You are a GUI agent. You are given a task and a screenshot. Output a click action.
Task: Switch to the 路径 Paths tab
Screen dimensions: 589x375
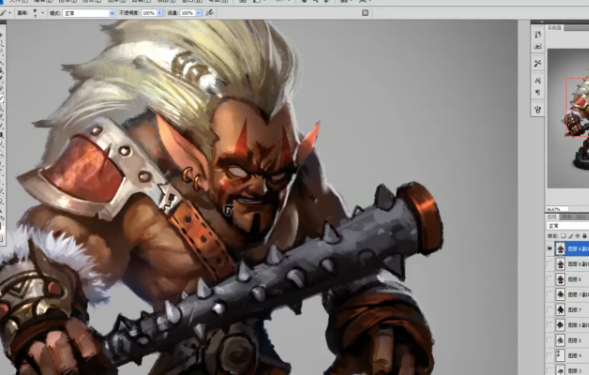(581, 217)
